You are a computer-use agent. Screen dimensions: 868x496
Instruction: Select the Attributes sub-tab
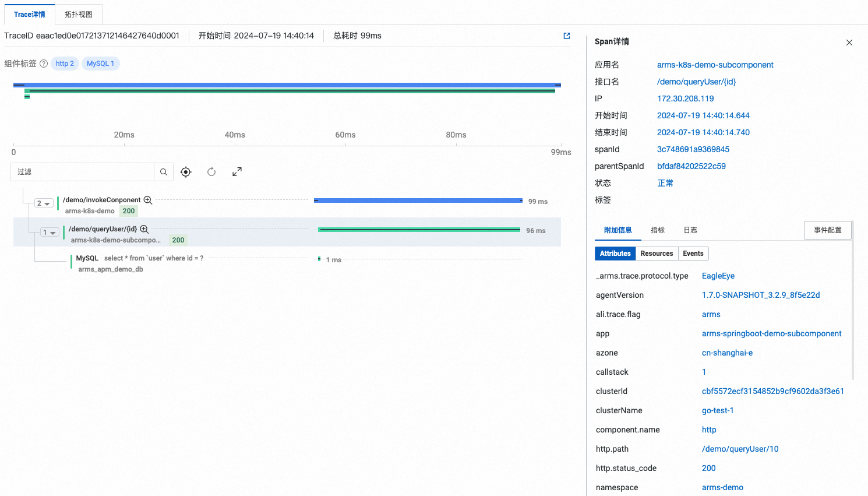point(615,254)
